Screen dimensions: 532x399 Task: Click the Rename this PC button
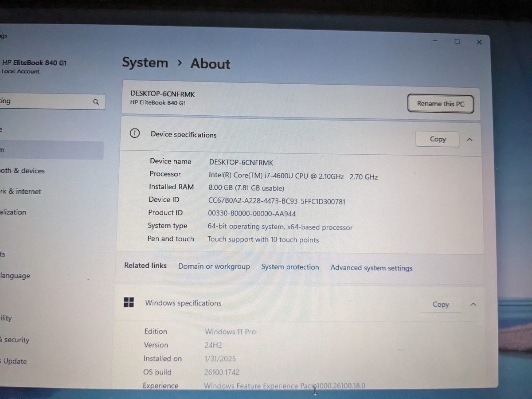point(441,104)
